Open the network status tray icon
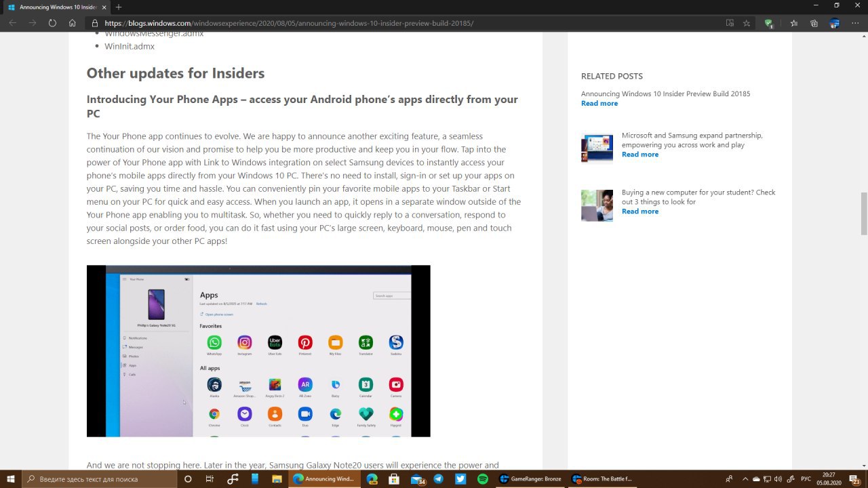Screen dimensions: 868x488 [x=767, y=479]
